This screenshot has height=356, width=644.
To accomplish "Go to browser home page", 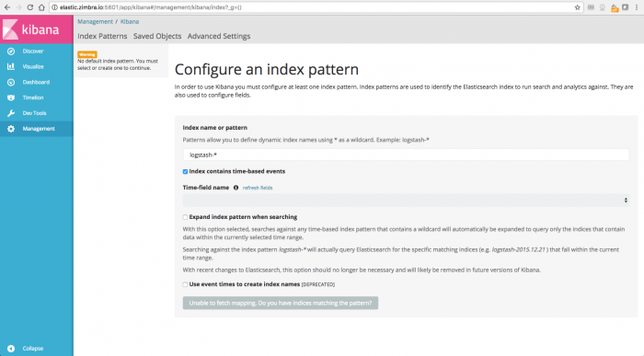I will click(x=41, y=7).
